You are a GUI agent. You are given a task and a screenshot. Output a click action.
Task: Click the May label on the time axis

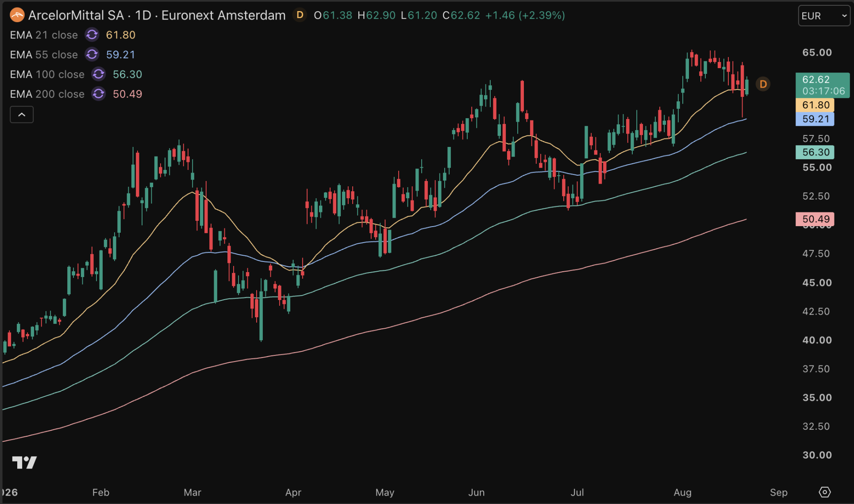pos(385,492)
